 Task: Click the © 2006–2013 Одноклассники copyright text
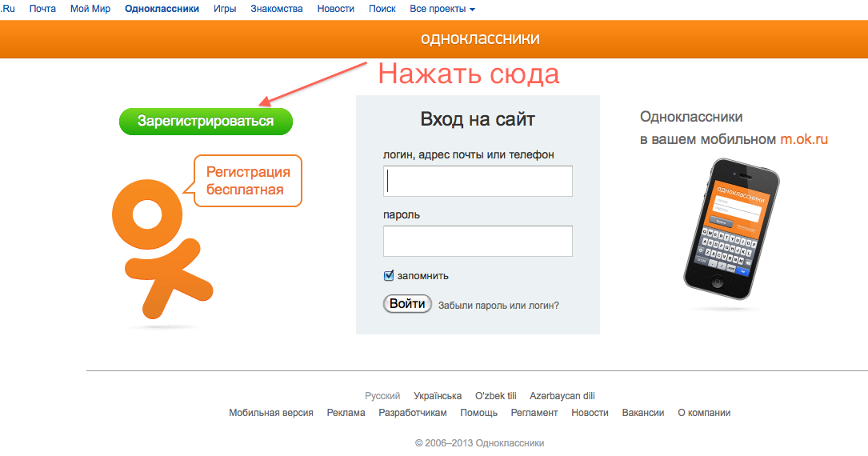[x=479, y=442]
